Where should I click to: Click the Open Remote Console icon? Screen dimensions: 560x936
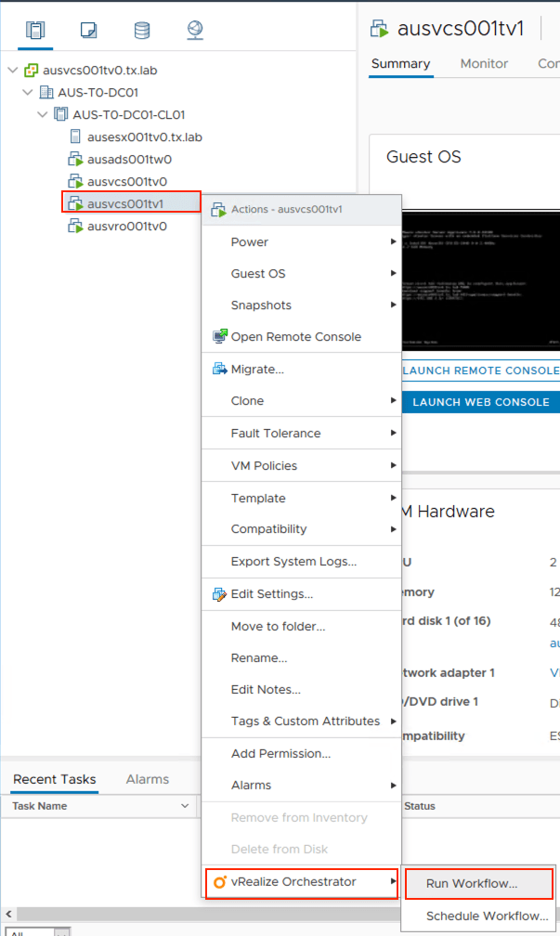pos(219,337)
